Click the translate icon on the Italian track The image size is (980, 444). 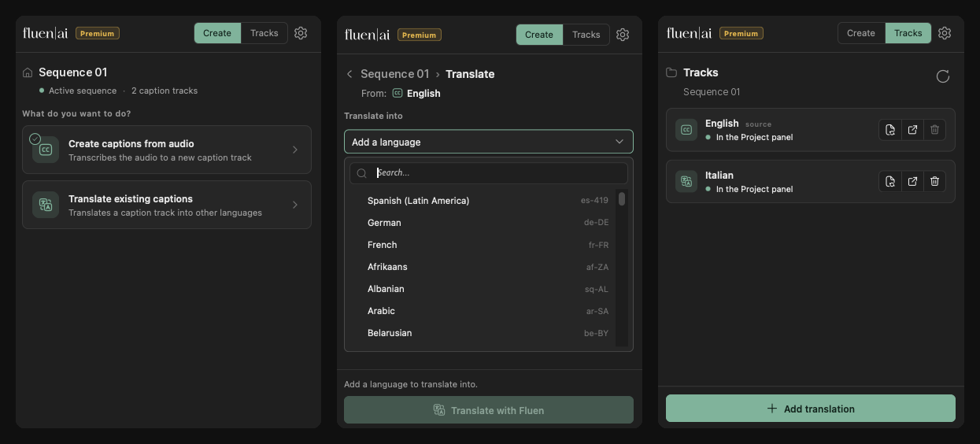pos(686,181)
